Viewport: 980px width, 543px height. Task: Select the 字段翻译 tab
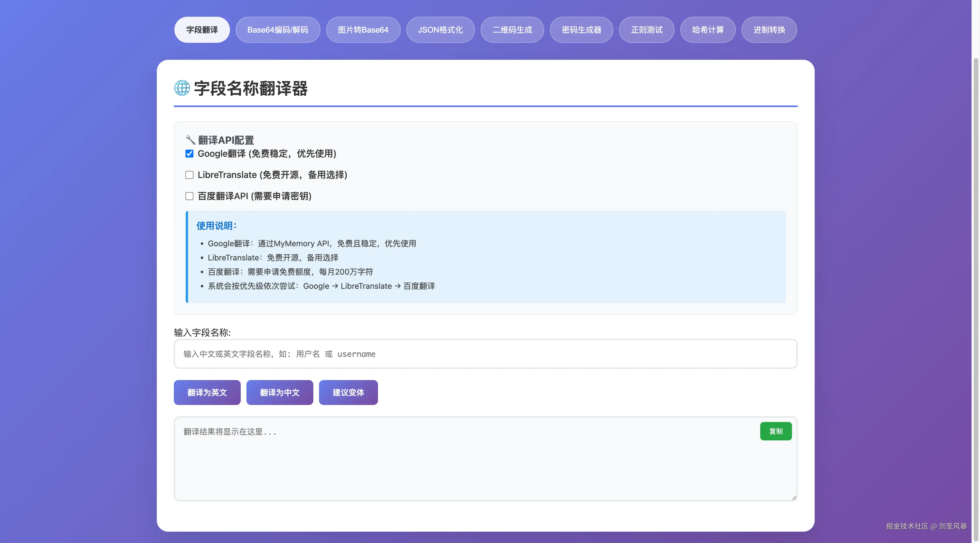(x=202, y=30)
